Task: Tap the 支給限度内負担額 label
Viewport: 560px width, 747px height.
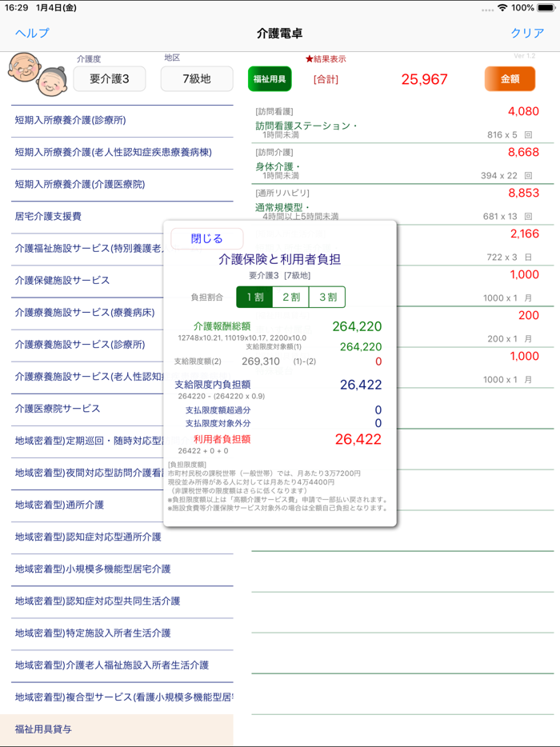Action: (x=213, y=385)
